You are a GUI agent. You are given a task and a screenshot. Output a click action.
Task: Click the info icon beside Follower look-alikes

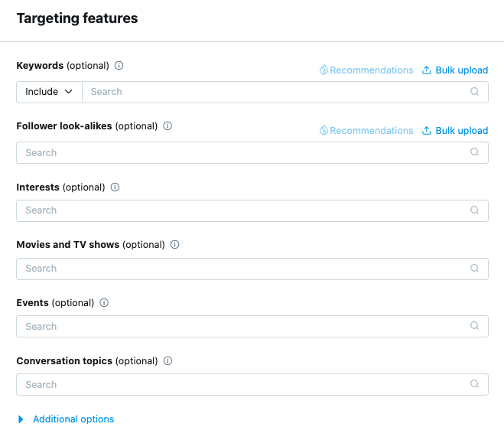tap(167, 126)
